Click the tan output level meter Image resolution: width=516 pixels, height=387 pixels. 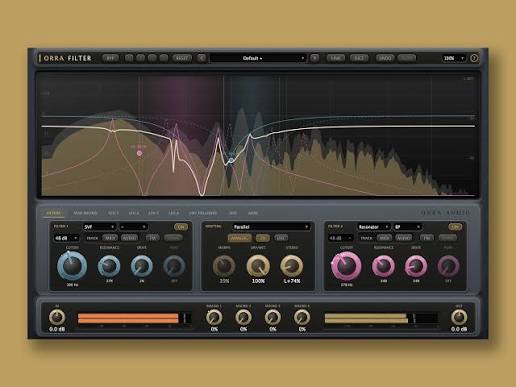(381, 318)
